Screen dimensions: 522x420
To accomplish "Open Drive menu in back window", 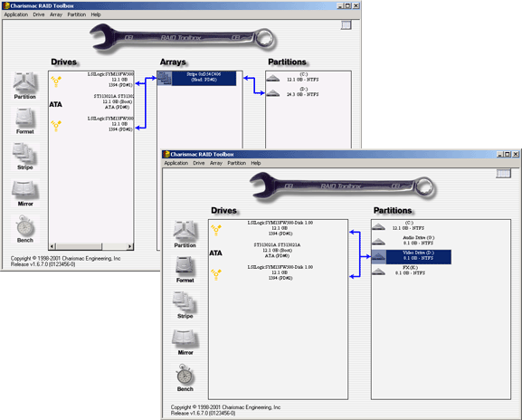I will 39,14.
